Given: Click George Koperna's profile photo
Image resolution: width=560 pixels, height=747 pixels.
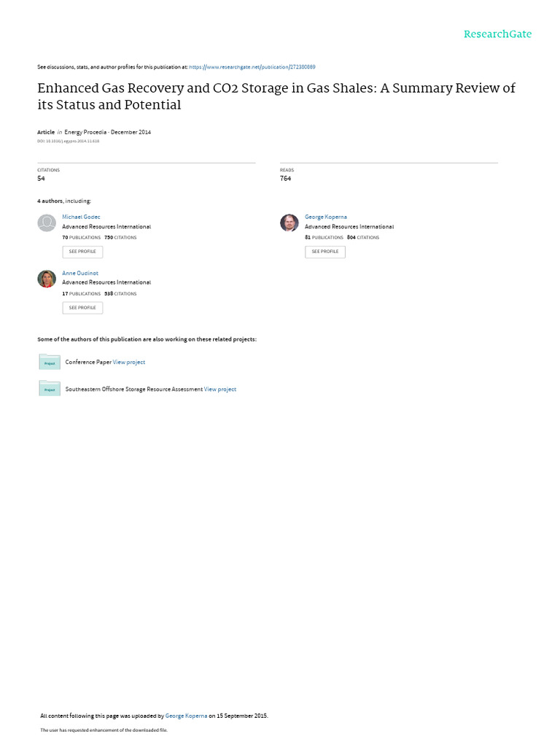Looking at the screenshot, I should coord(289,222).
